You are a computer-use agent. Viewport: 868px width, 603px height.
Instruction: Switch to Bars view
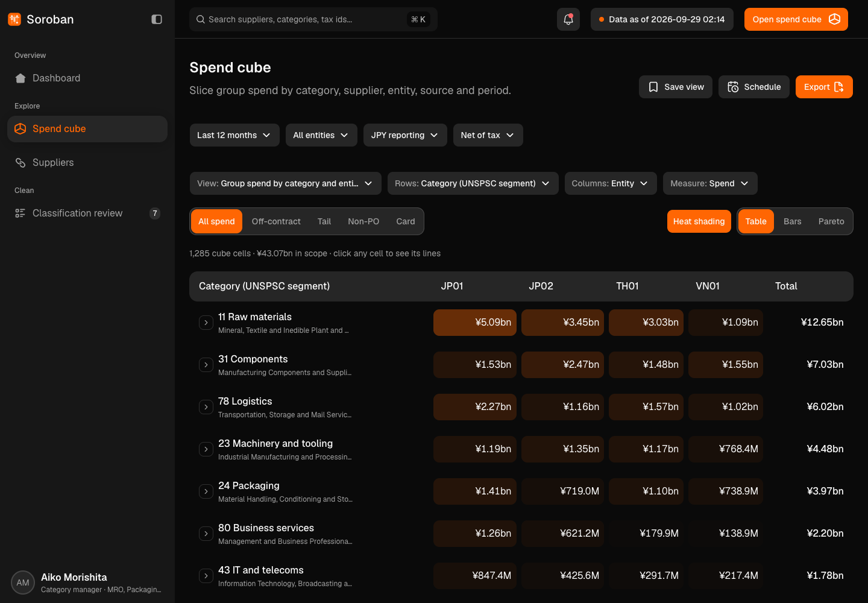(793, 221)
